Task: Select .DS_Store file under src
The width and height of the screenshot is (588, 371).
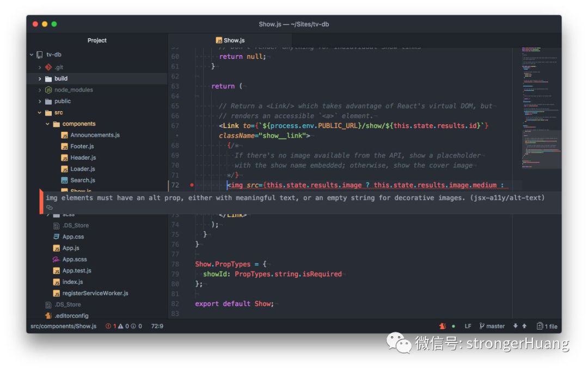Action: coord(75,226)
